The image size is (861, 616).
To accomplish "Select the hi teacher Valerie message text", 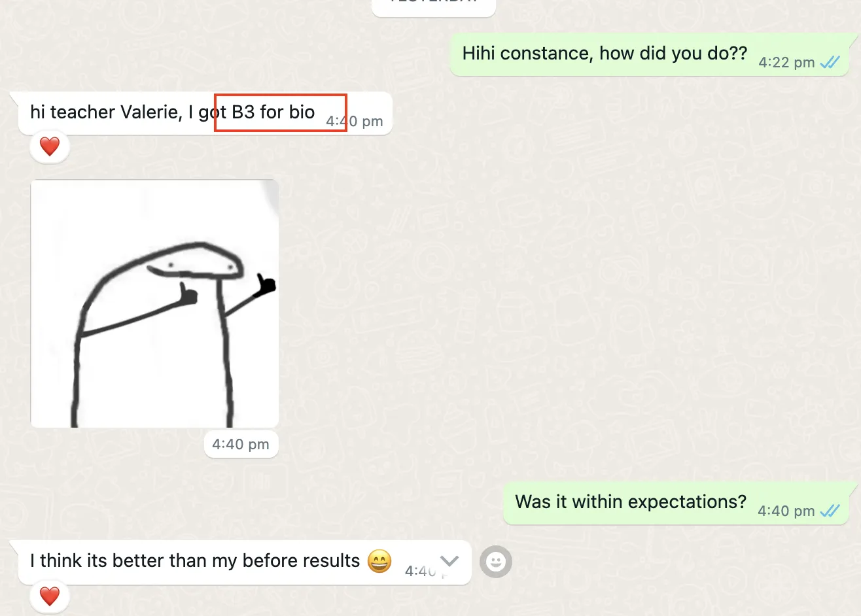I will tap(173, 112).
